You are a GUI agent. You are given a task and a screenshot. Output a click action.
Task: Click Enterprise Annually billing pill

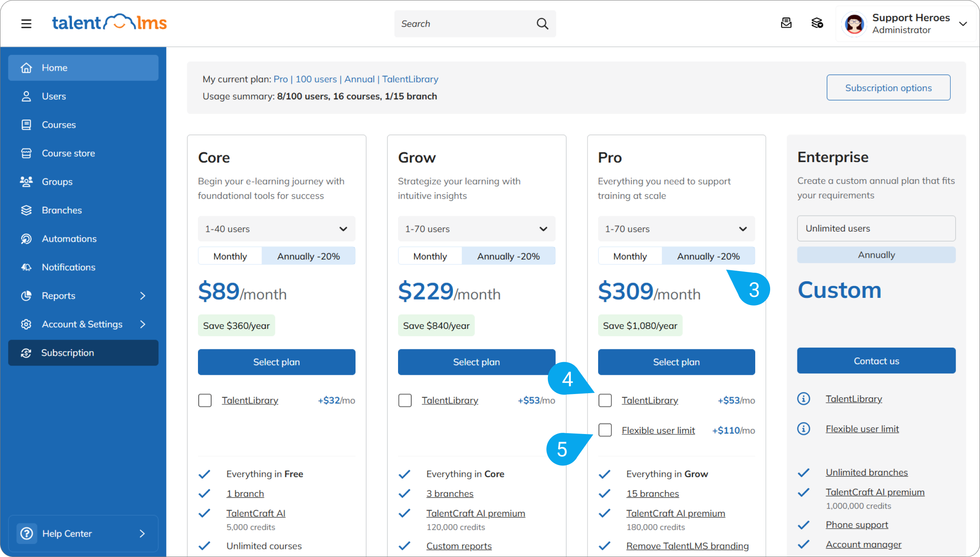[x=876, y=255]
